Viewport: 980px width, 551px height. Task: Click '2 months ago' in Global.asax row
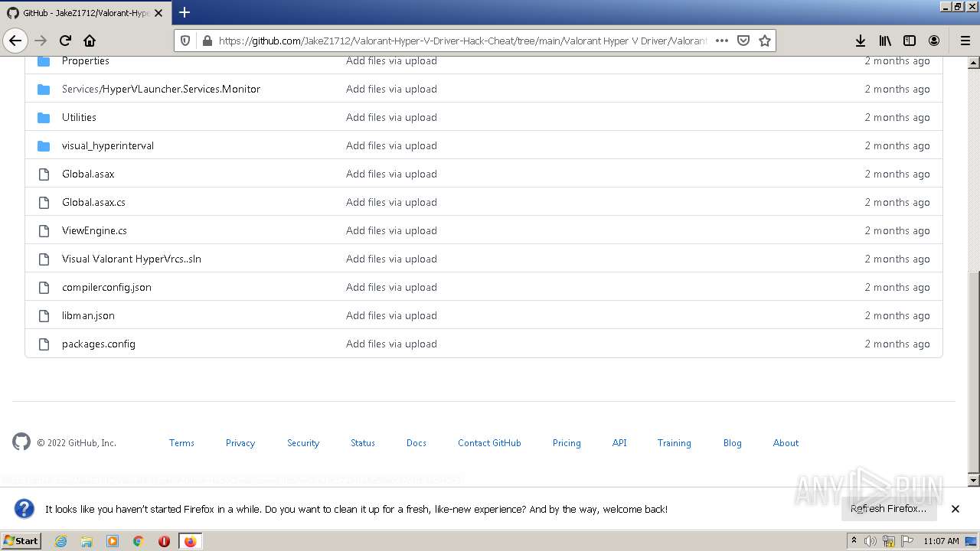[x=897, y=174]
